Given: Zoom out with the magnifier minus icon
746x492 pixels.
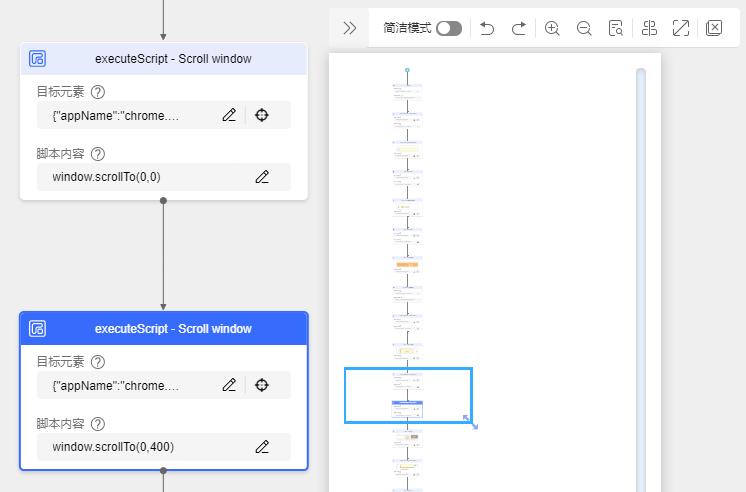Looking at the screenshot, I should pos(584,28).
